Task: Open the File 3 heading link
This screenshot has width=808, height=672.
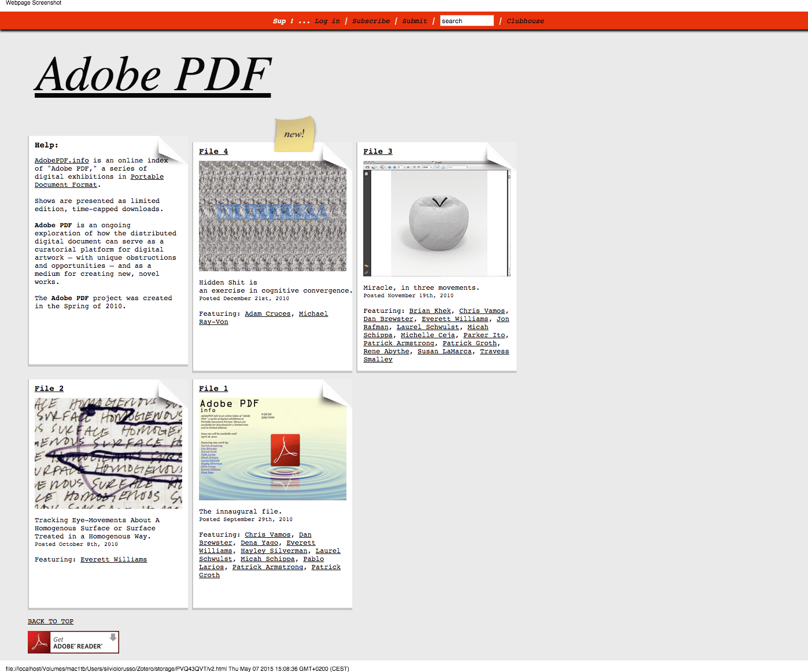Action: [x=378, y=152]
